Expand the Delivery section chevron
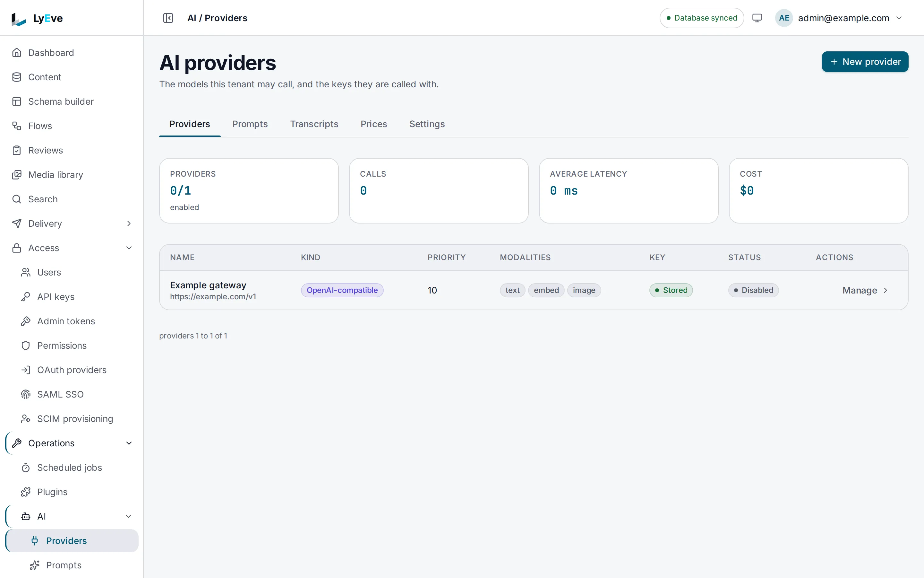Screen dimensions: 924x578 pyautogui.click(x=129, y=223)
